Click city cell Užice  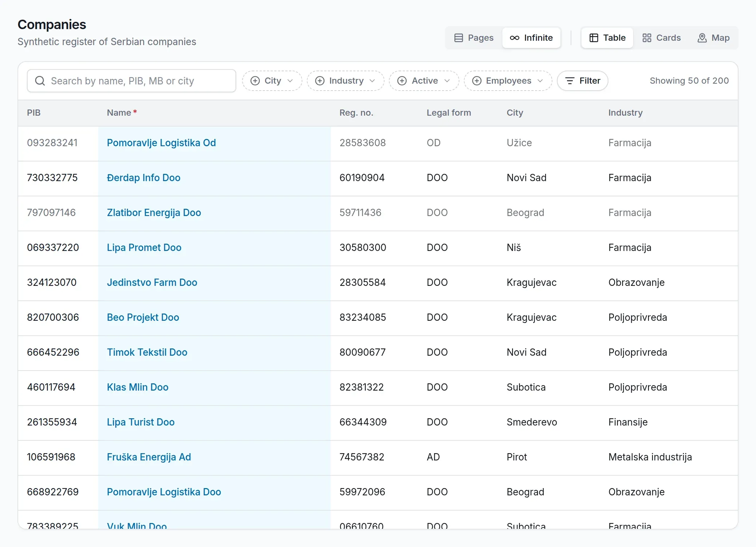point(519,143)
